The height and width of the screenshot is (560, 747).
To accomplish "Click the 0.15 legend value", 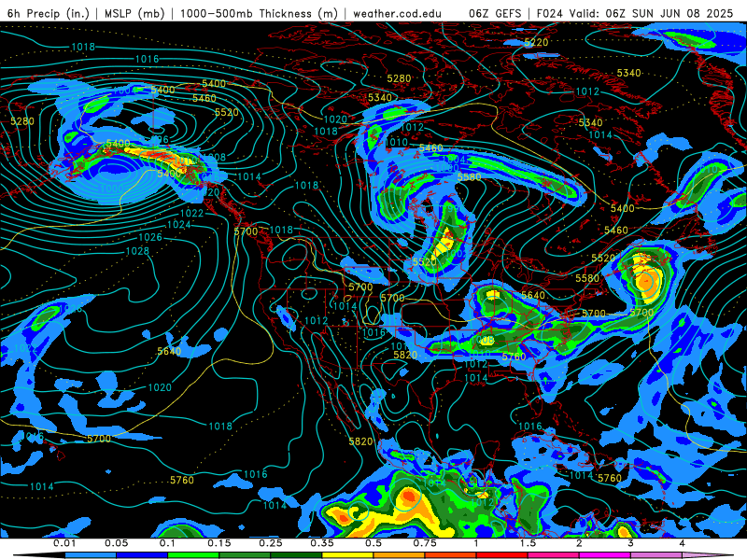I will pyautogui.click(x=219, y=543).
